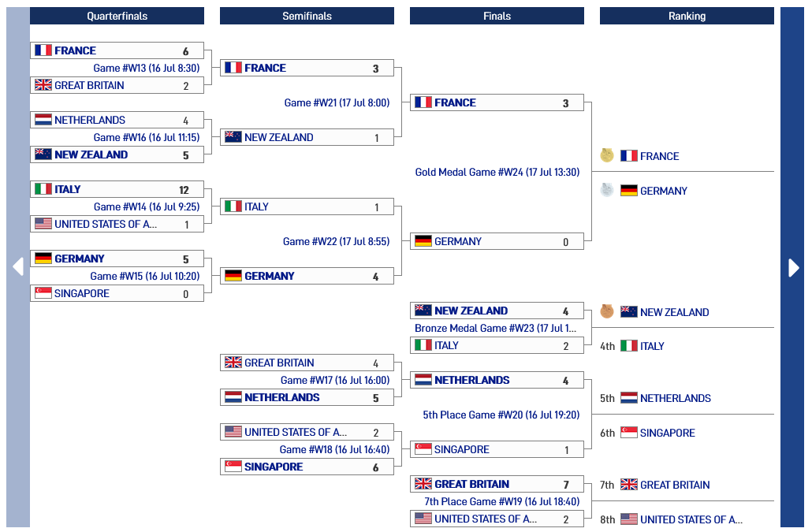
Task: Click the silver medal icon beside Germany
Action: [x=607, y=190]
